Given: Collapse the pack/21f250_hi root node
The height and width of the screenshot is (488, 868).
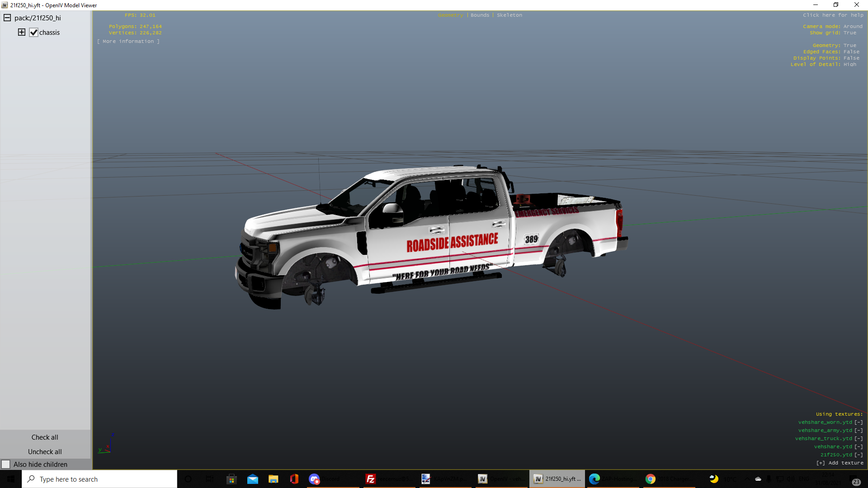Looking at the screenshot, I should pyautogui.click(x=7, y=18).
